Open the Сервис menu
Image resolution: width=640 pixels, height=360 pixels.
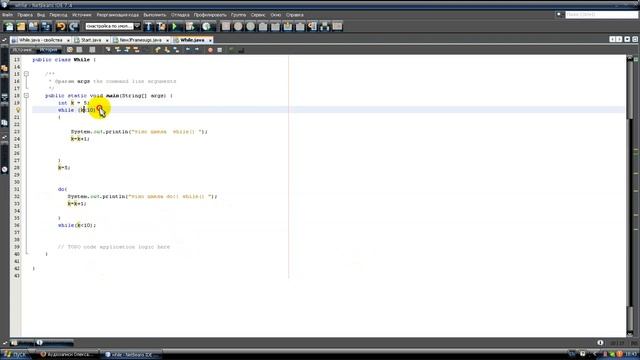258,15
